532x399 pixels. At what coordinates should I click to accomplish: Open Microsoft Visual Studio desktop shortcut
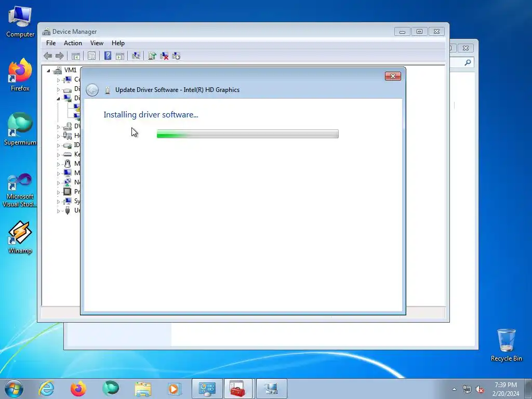20,190
